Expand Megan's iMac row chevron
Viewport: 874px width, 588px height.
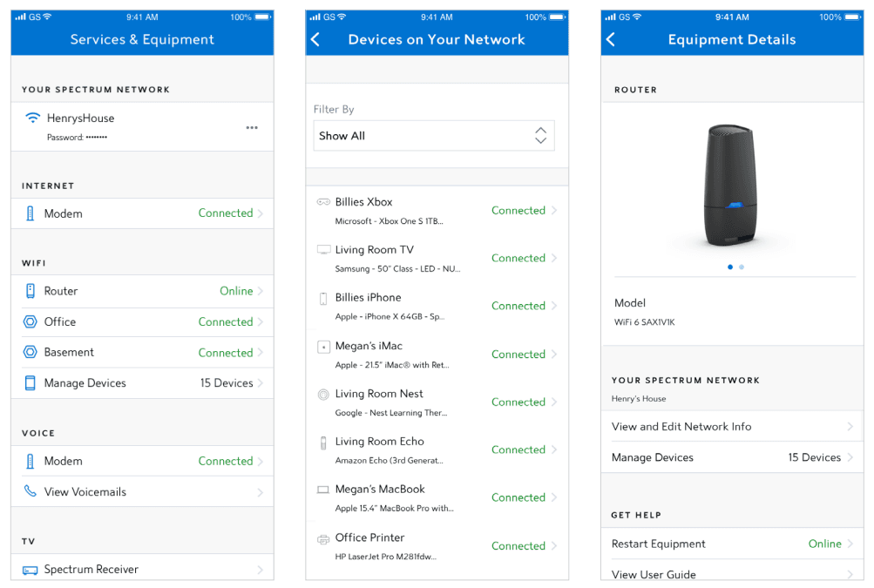point(554,355)
